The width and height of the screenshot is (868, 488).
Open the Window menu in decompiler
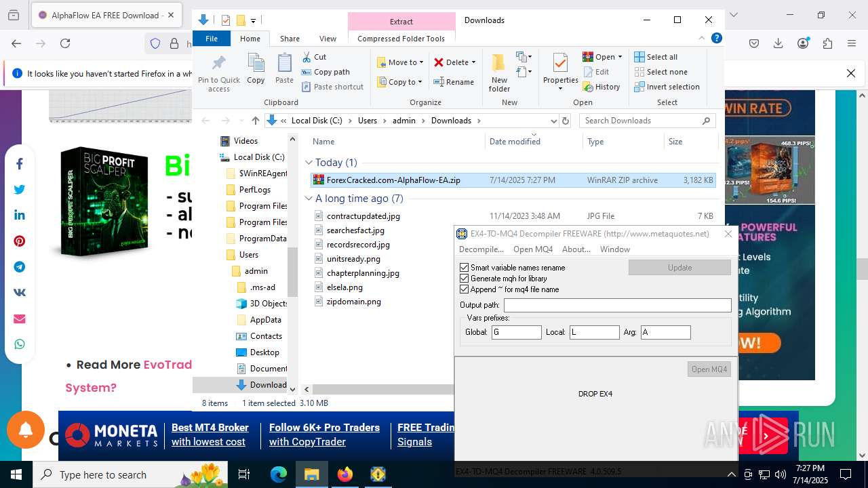coord(615,249)
